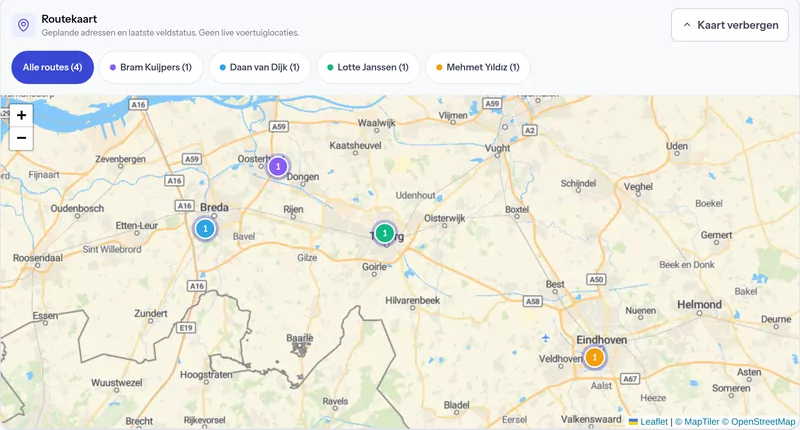
Task: Click the Roosendaal label on map
Action: pyautogui.click(x=38, y=258)
